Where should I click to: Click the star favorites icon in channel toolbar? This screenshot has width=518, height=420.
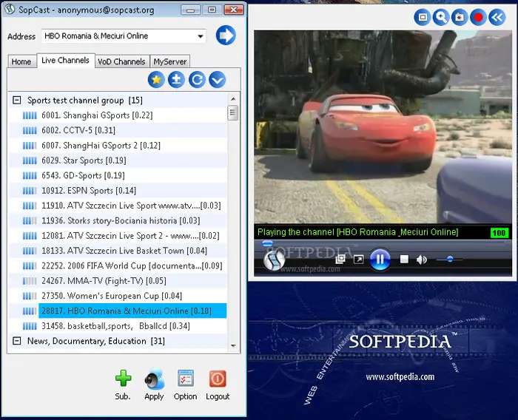click(x=156, y=80)
